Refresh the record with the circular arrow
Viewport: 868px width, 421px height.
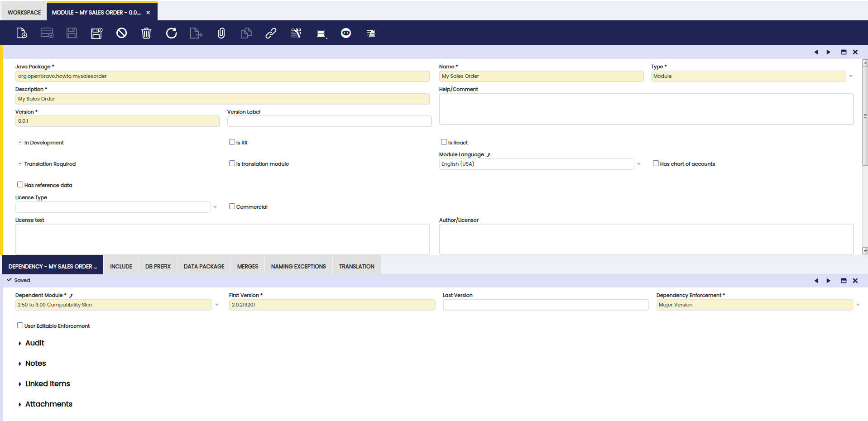tap(171, 33)
